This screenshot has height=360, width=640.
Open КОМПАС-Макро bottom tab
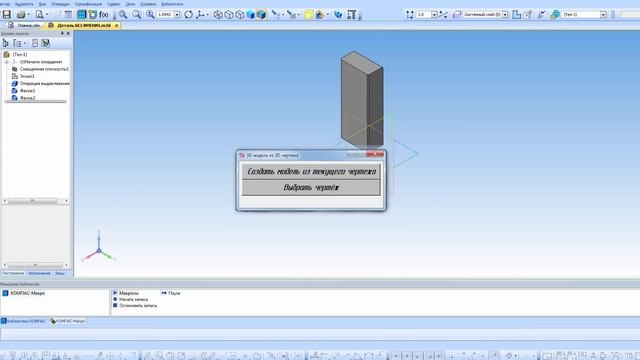click(x=68, y=321)
